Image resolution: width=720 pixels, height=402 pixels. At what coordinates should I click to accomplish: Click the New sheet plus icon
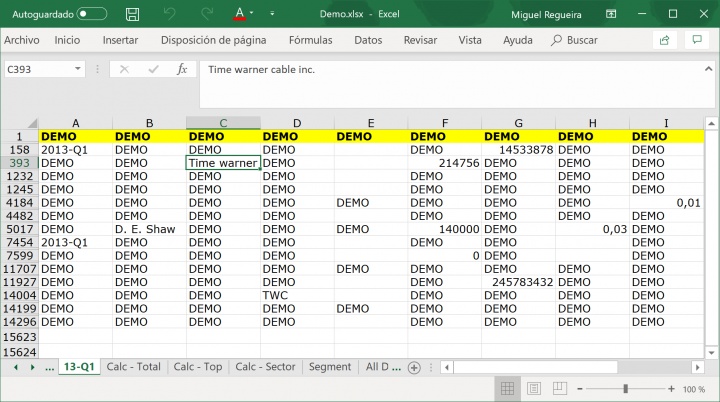point(414,368)
